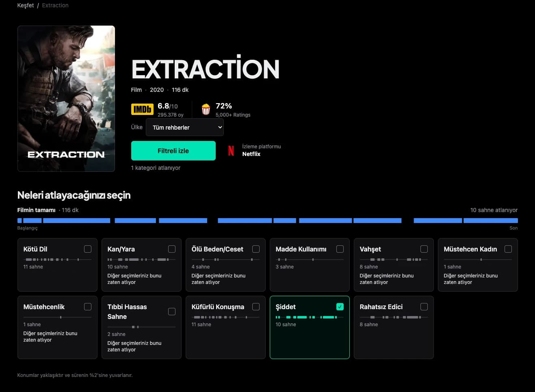
Task: Click the Filtreli izle button
Action: tap(173, 151)
